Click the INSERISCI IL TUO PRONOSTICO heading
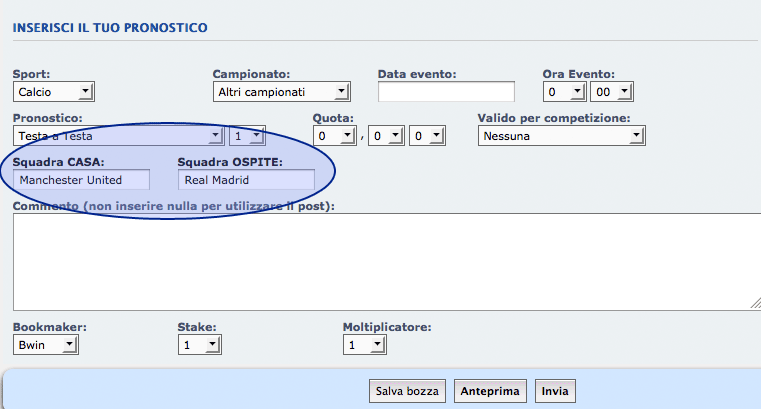 [x=110, y=28]
